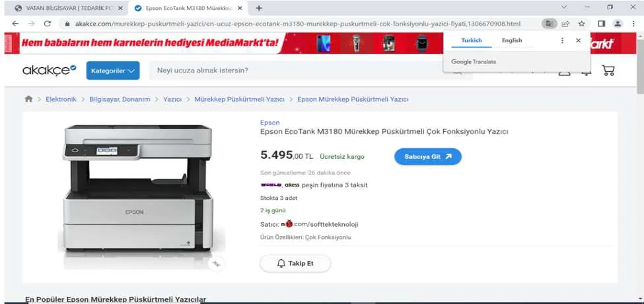644x304 pixels.
Task: Click the 5.495,00 TL price
Action: (287, 156)
